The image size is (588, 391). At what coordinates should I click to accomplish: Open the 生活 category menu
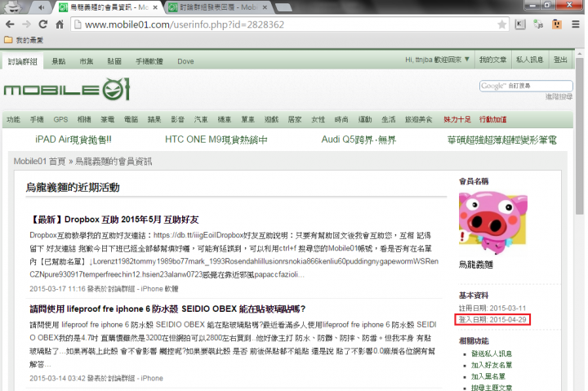[x=389, y=120]
